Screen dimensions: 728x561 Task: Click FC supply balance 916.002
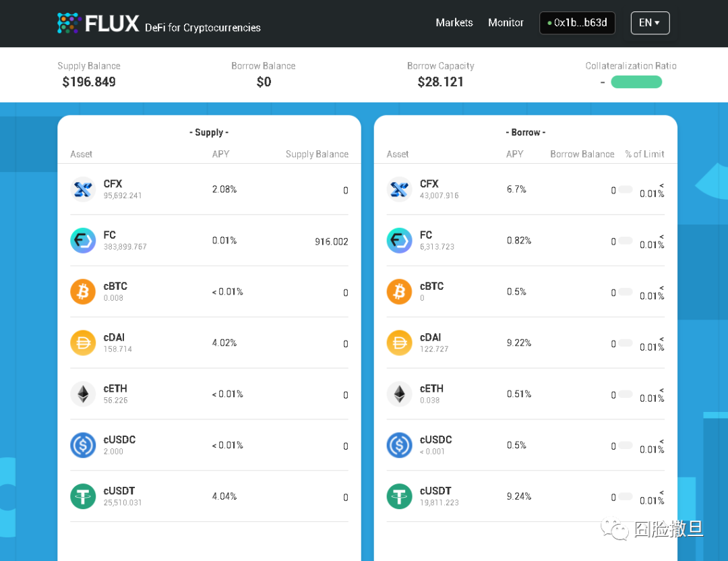click(331, 241)
